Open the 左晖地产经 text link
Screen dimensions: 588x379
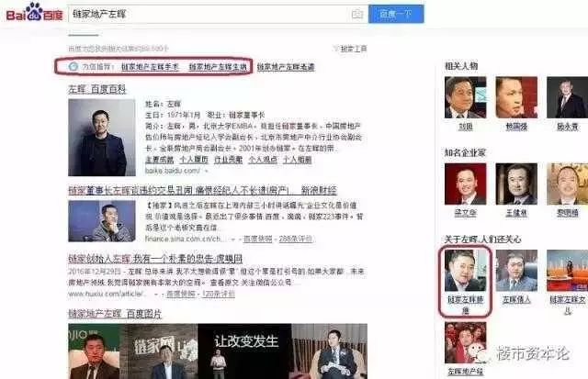[466, 372]
